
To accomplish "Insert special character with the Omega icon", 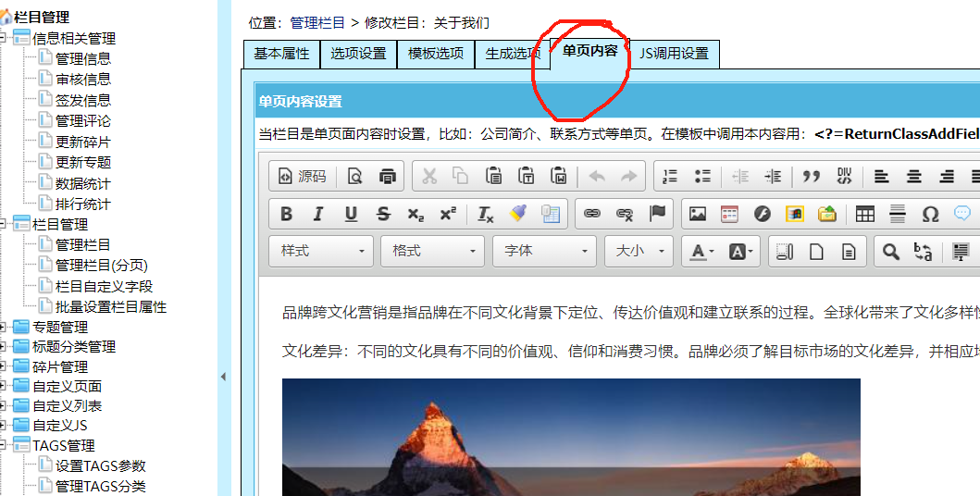I will [930, 214].
